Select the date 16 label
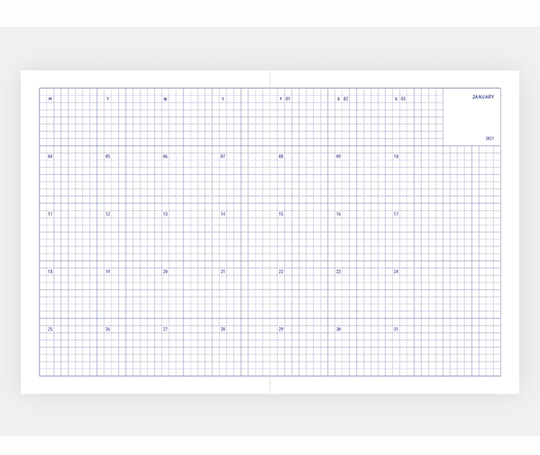Screen dimensions: 540x455 point(339,214)
